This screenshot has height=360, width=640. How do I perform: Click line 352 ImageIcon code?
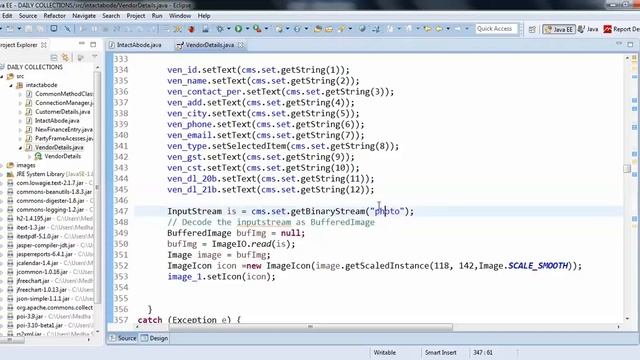pyautogui.click(x=374, y=266)
